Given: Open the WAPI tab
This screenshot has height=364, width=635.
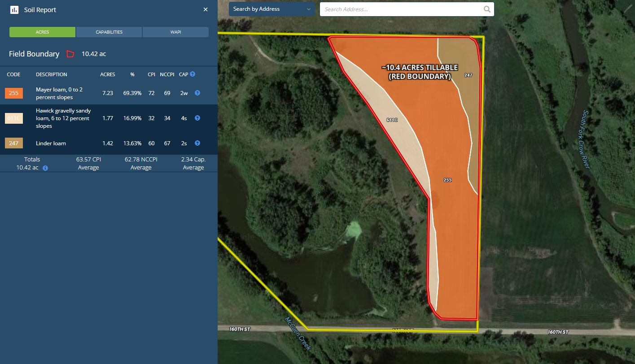Looking at the screenshot, I should [175, 32].
